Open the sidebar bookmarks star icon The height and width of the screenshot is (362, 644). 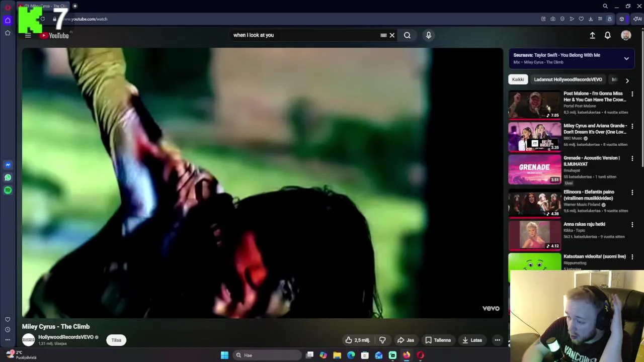coord(8,33)
